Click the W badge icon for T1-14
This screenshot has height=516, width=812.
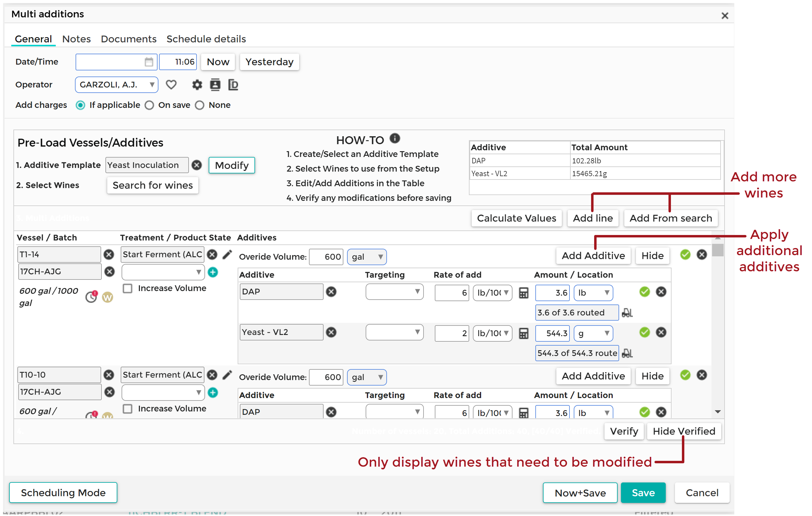(x=108, y=297)
